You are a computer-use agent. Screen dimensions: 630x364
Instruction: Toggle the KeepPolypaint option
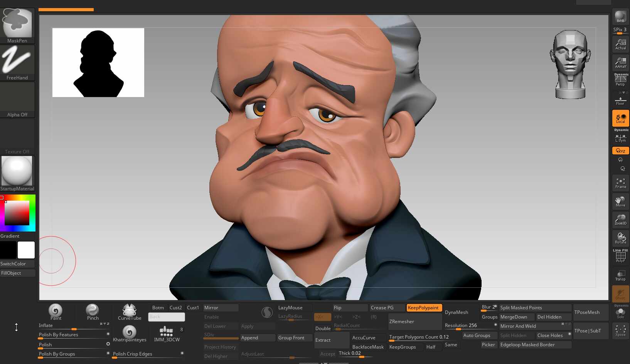tap(424, 308)
